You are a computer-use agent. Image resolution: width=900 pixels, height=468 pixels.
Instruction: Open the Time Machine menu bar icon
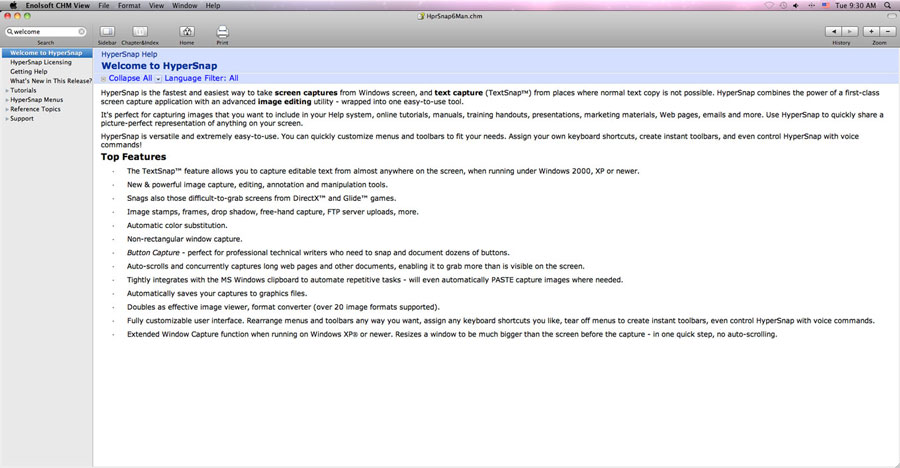(x=783, y=5)
